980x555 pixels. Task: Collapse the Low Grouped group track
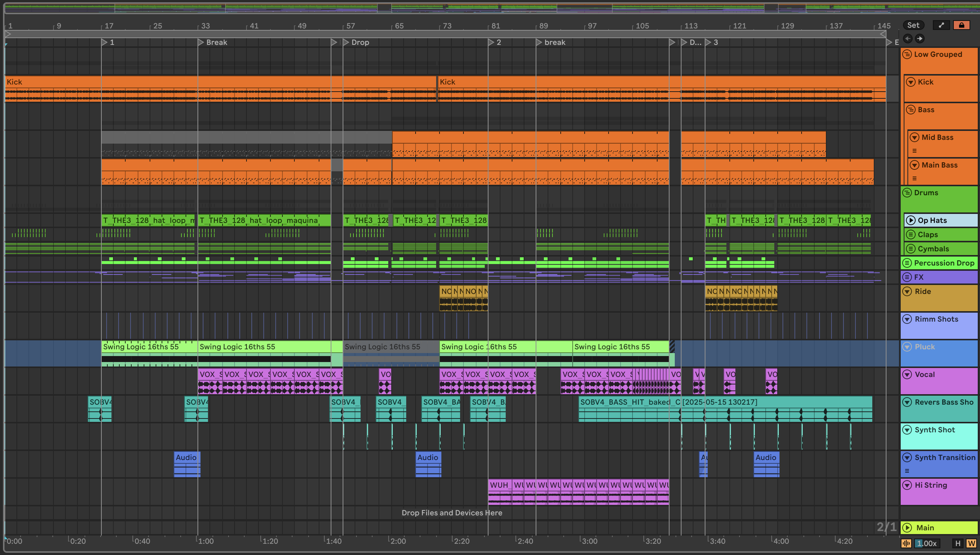907,54
